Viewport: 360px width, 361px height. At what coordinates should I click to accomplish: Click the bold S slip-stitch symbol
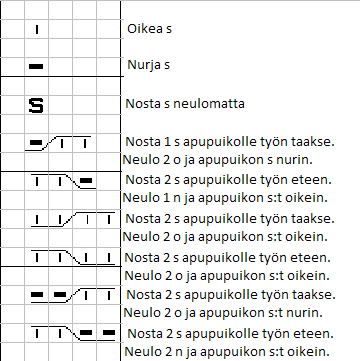[36, 105]
